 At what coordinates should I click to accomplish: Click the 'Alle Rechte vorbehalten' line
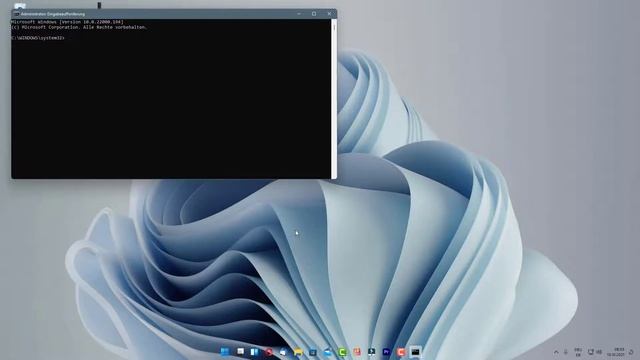pyautogui.click(x=80, y=27)
